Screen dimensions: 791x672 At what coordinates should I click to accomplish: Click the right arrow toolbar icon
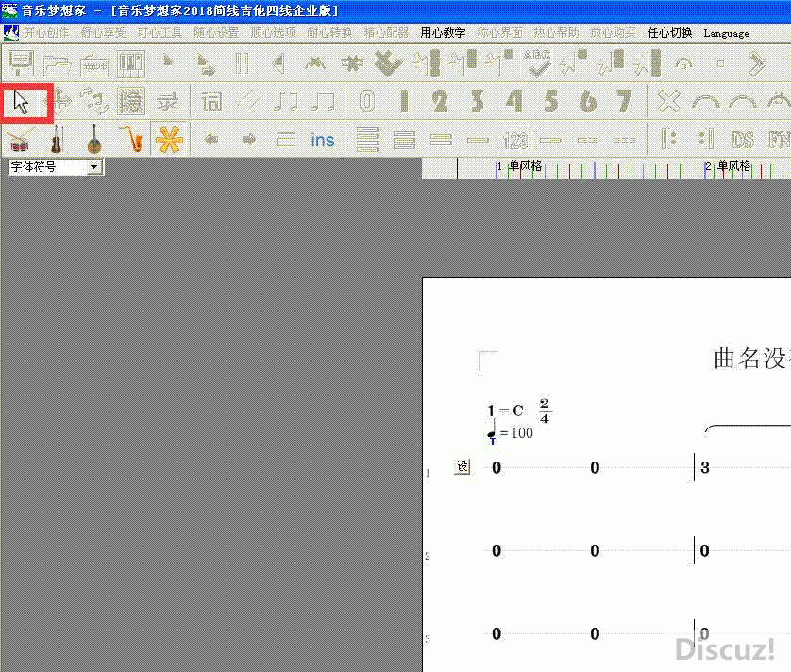tap(248, 140)
